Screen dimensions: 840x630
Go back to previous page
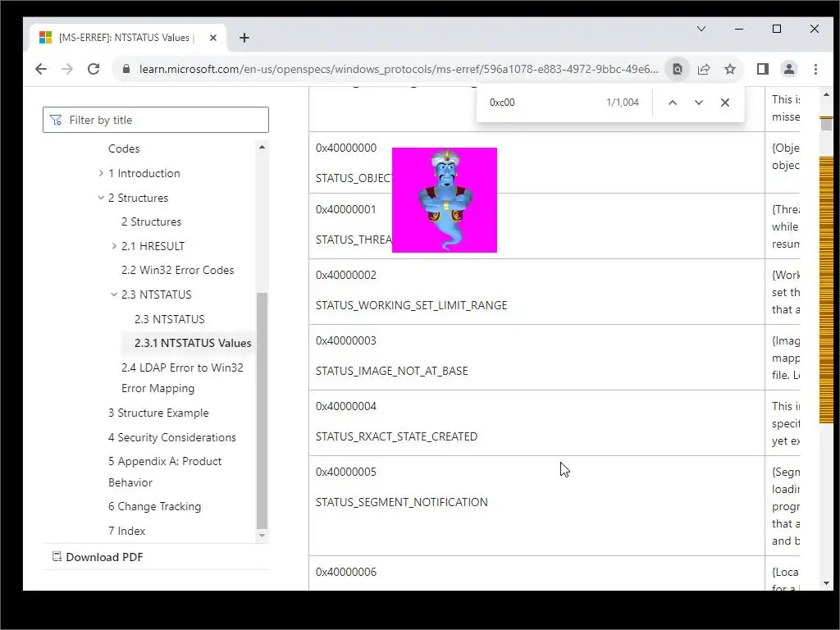click(41, 69)
